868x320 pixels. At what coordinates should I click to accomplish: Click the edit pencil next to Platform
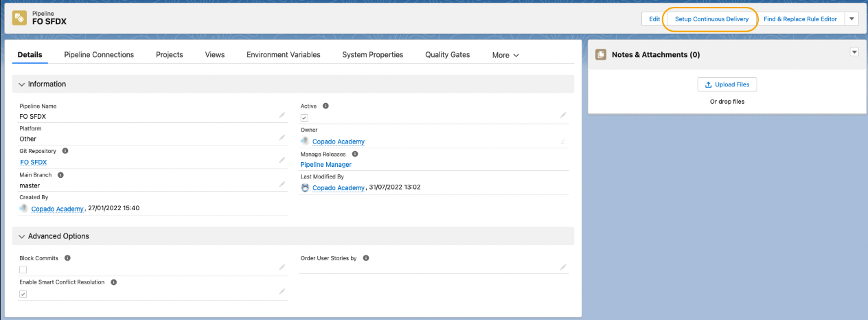pos(282,137)
